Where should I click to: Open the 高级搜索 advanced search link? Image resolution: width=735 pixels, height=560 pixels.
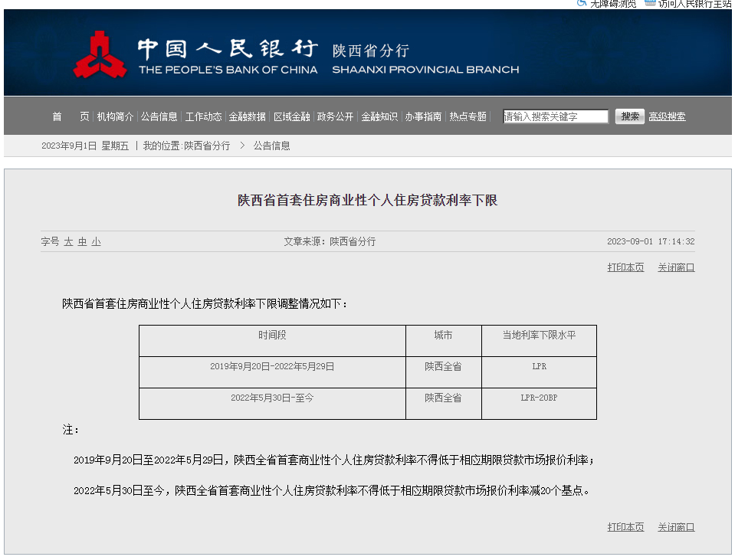tap(667, 117)
